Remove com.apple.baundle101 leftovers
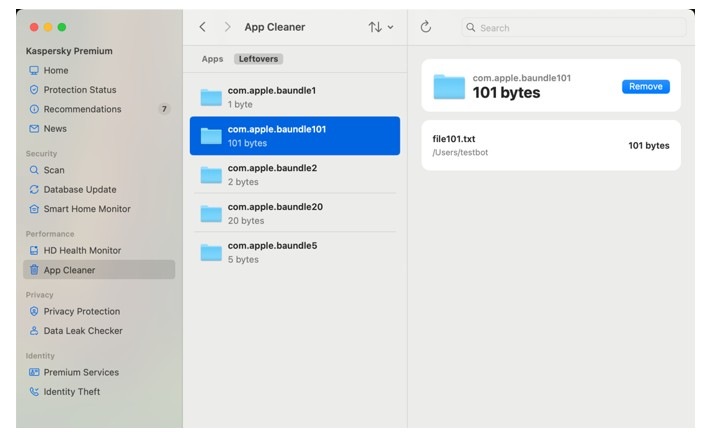The image size is (709, 438). (646, 86)
